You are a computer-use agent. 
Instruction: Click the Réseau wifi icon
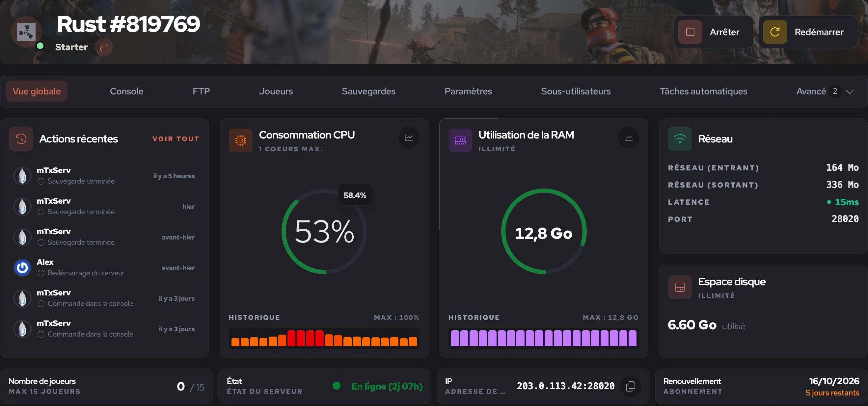pyautogui.click(x=680, y=139)
